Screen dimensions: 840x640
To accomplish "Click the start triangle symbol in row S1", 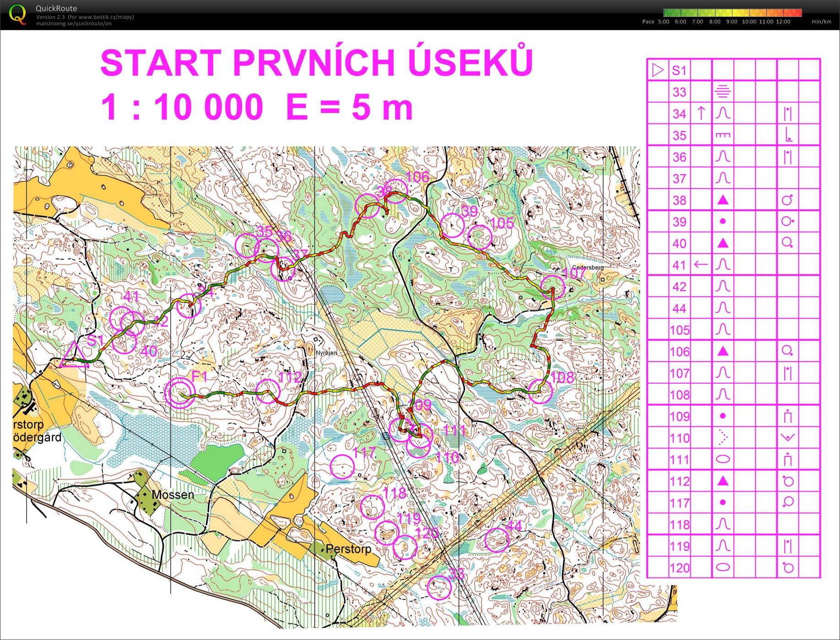I will (658, 70).
